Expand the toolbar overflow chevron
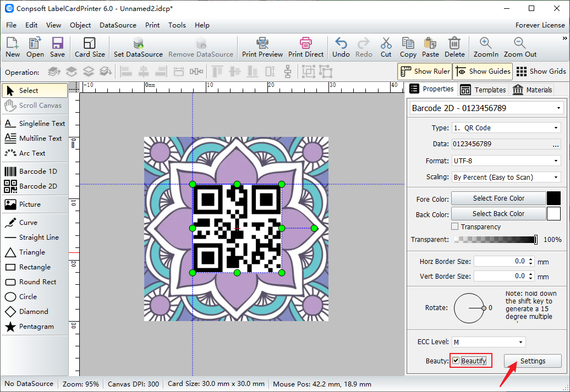 (564, 38)
